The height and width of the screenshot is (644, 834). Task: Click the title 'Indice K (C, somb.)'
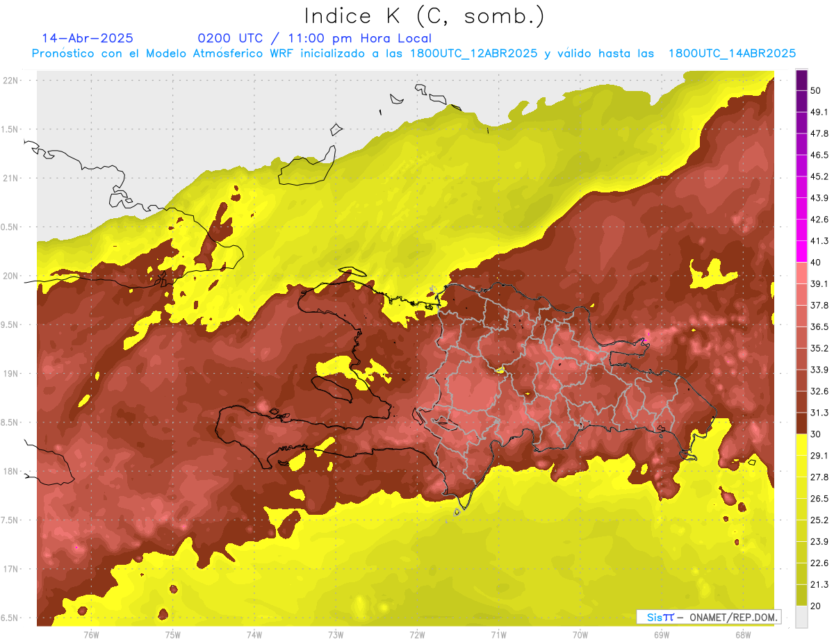pyautogui.click(x=424, y=16)
